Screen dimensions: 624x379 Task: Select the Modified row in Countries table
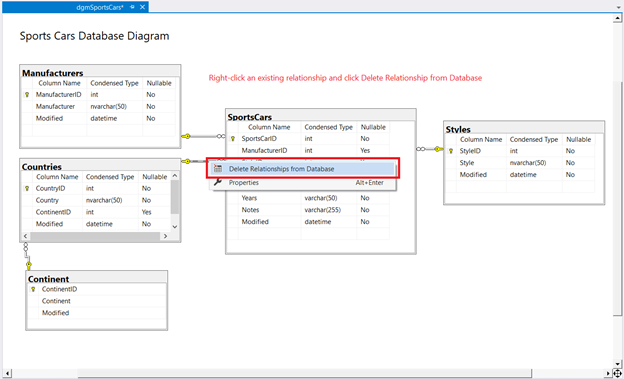tap(96, 224)
